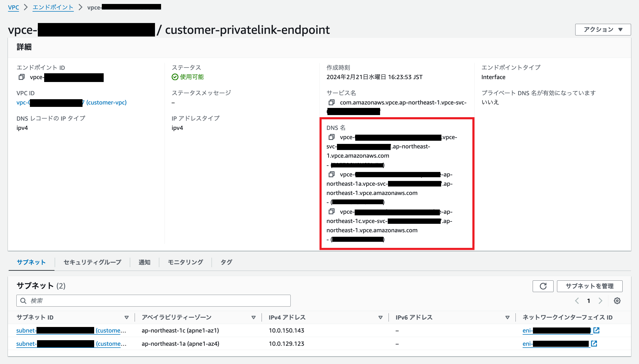Copy the endpoint ID using copy icon
Viewport: 639px width, 364px height.
point(21,77)
